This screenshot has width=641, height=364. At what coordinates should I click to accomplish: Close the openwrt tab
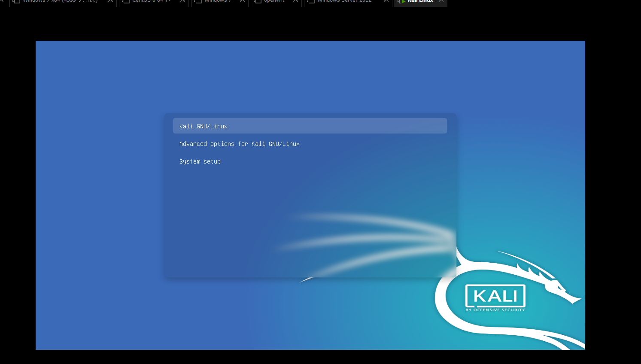pos(295,1)
